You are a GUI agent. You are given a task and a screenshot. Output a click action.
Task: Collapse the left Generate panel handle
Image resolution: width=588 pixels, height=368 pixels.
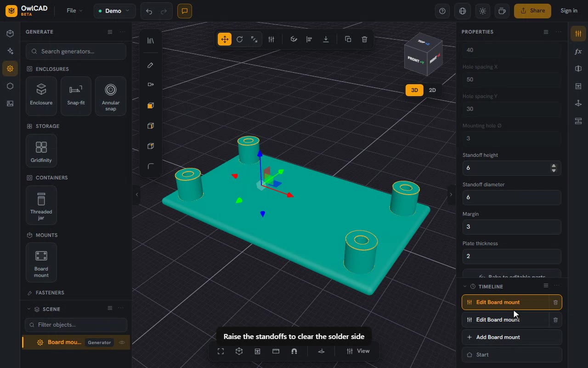(x=136, y=195)
